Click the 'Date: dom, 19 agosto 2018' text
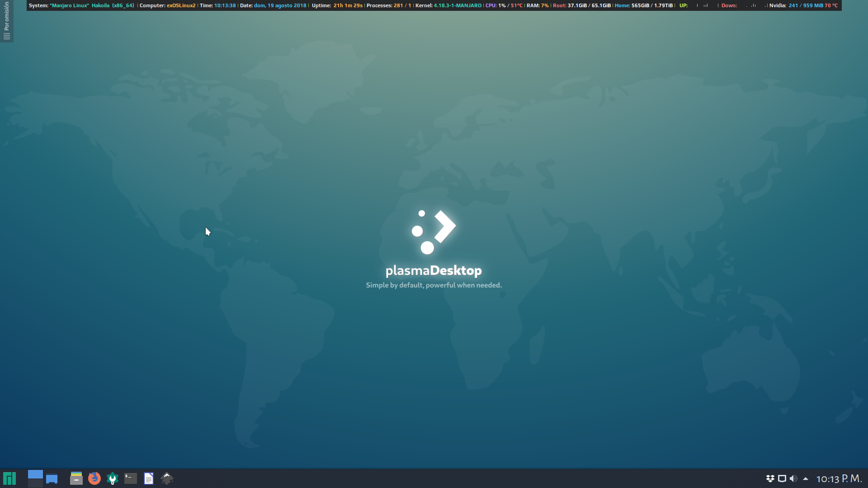The height and width of the screenshot is (488, 868). pyautogui.click(x=273, y=5)
